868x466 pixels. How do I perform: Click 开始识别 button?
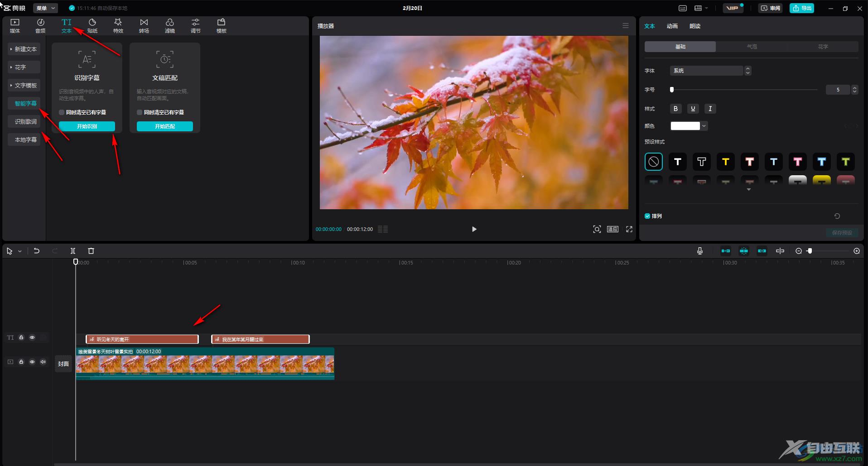click(x=87, y=126)
